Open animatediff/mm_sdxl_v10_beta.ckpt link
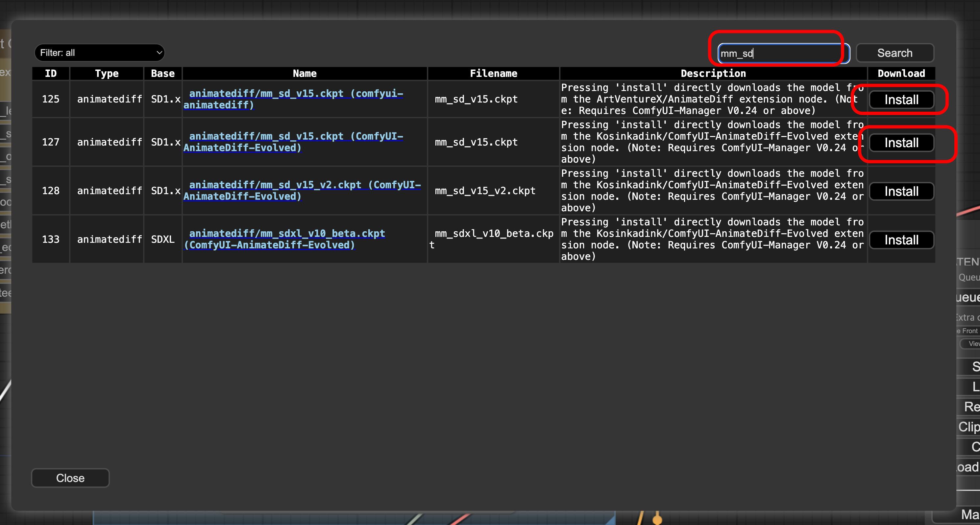 pyautogui.click(x=287, y=233)
